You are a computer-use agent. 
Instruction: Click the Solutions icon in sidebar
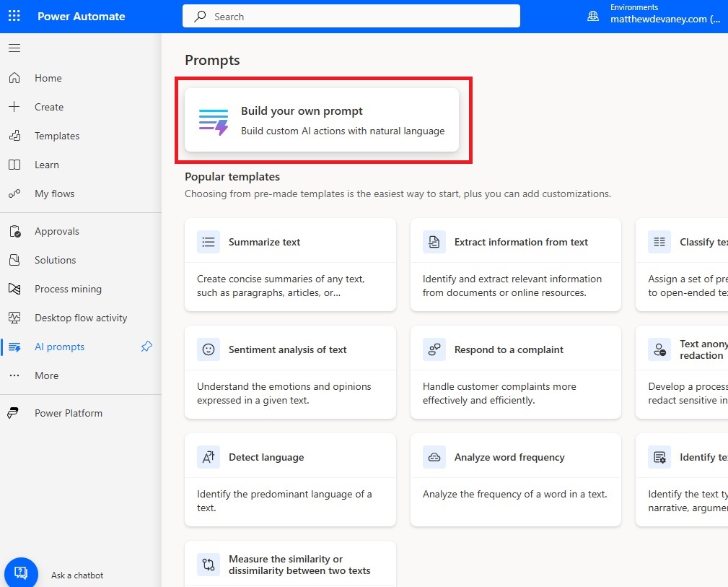coord(14,260)
